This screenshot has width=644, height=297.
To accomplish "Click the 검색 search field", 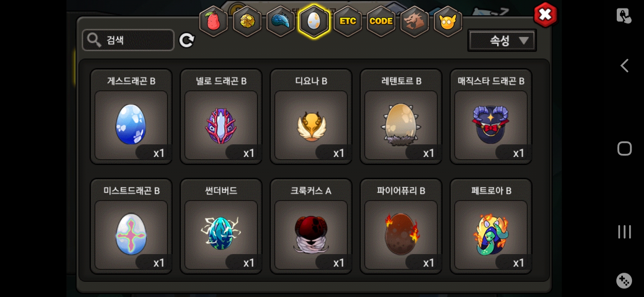I will click(x=128, y=40).
